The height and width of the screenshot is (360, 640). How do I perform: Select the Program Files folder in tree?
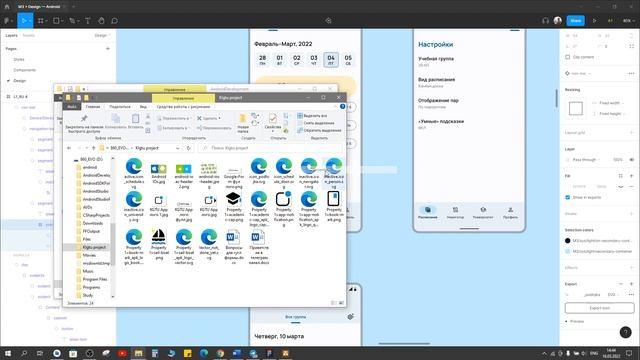tap(95, 279)
